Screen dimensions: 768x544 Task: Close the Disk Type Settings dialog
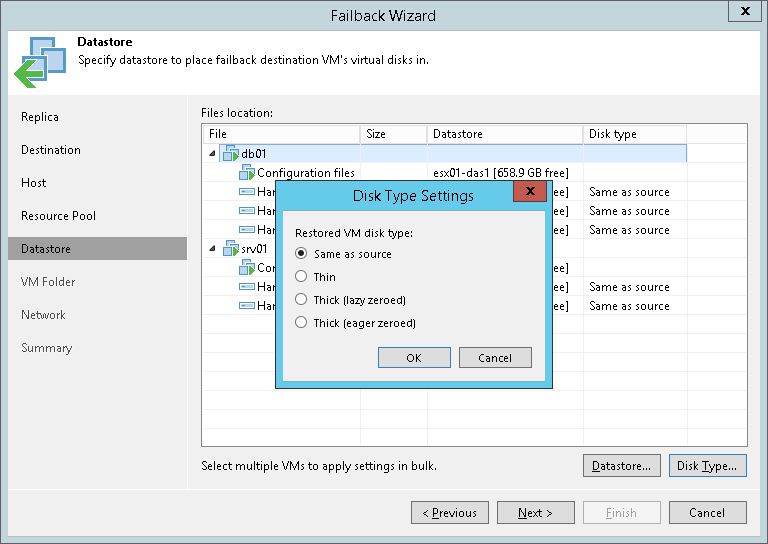(x=528, y=193)
